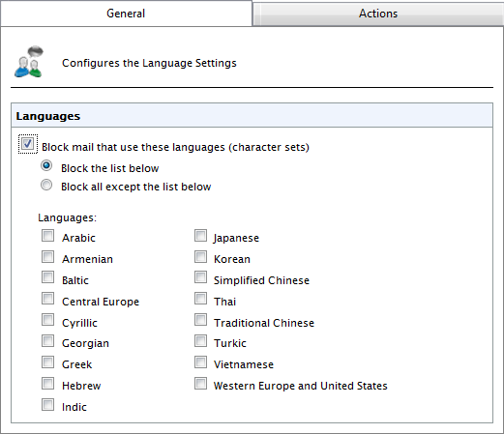Select Block the list below radio button
Screen dimensions: 504x434
pyautogui.click(x=46, y=165)
